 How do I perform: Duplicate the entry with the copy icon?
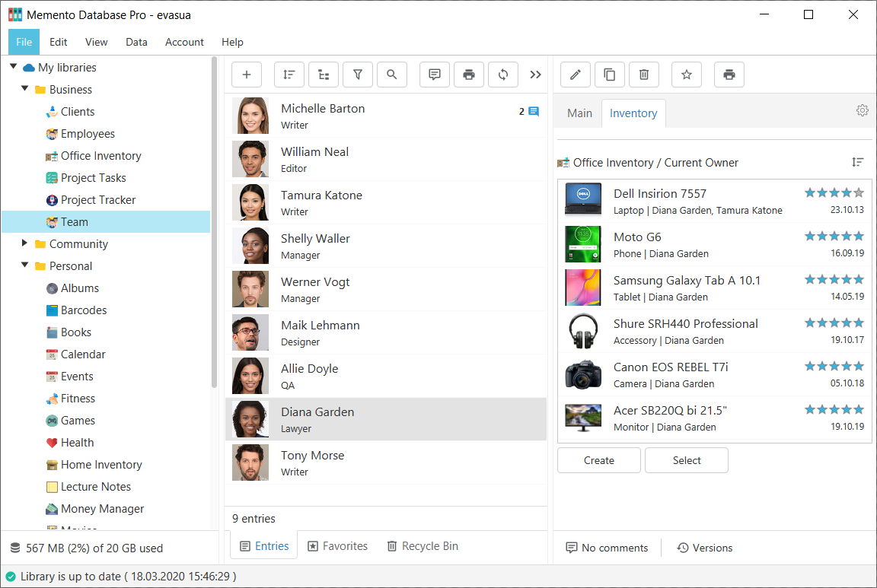click(609, 74)
